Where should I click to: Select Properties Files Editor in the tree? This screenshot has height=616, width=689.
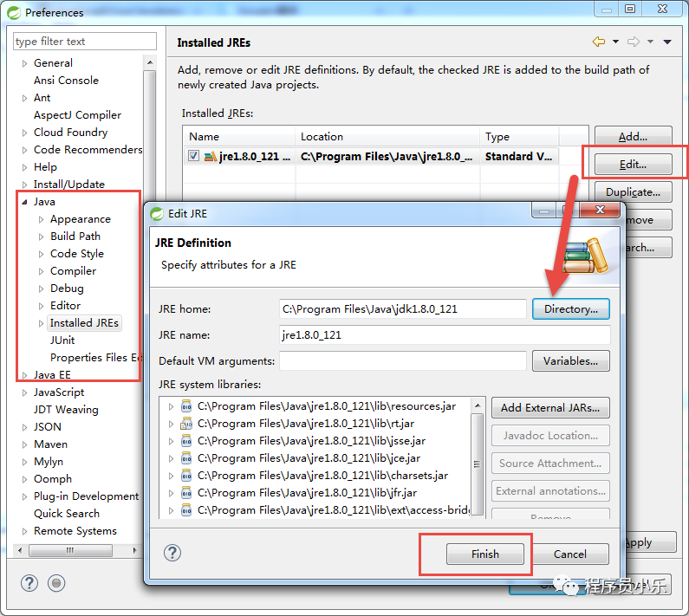[x=96, y=358]
